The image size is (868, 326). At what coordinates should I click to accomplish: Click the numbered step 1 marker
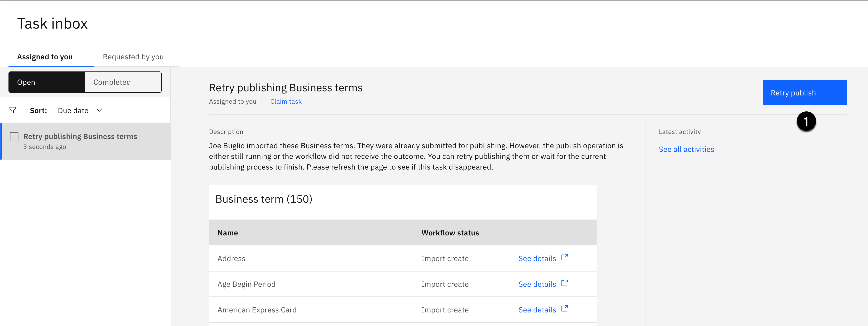coord(806,122)
